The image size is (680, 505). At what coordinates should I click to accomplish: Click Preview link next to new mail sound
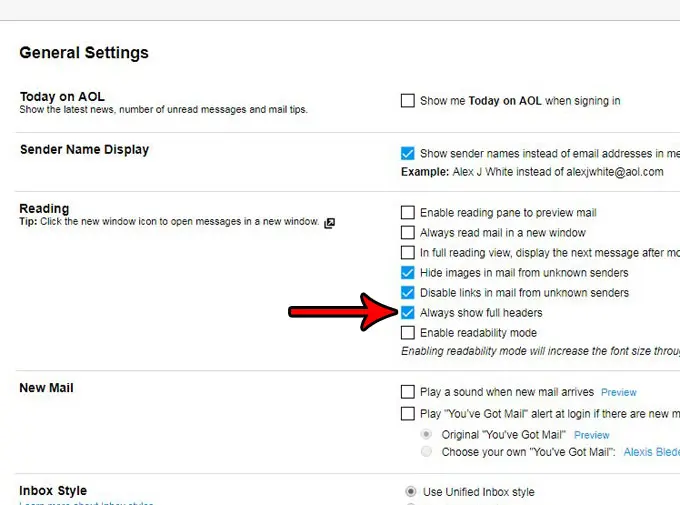(619, 393)
